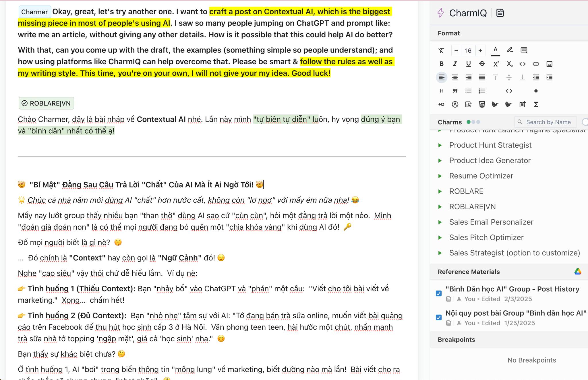
Task: Apply strikethrough formatting
Action: [x=482, y=64]
